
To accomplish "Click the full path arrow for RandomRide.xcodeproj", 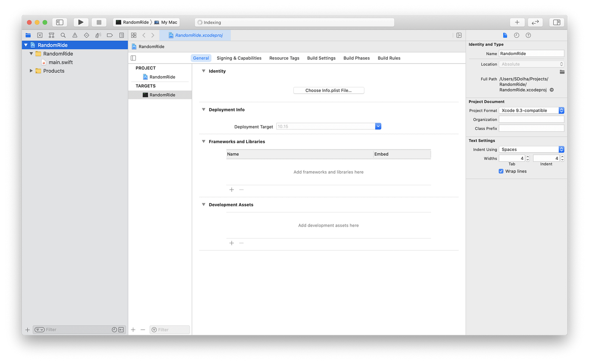I will (551, 90).
